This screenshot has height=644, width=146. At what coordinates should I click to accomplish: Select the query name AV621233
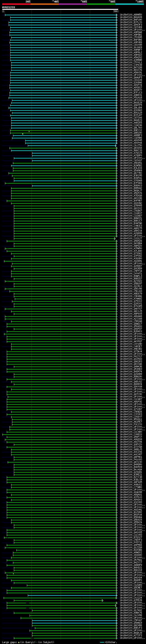click(8, 8)
